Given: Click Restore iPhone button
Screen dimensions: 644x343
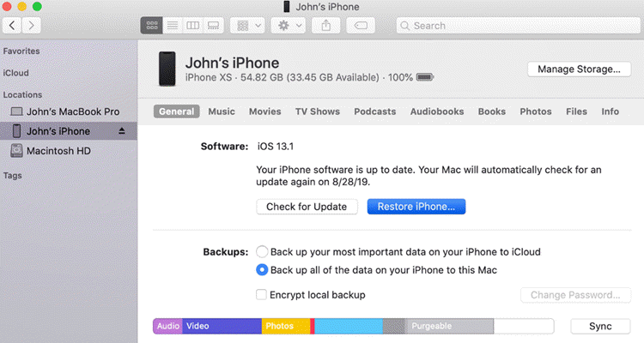Looking at the screenshot, I should coord(416,207).
